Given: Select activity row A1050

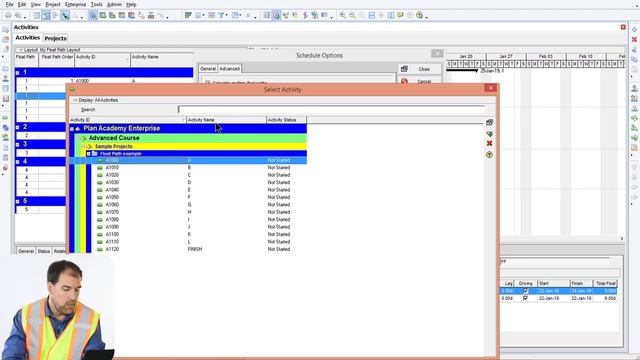Looking at the screenshot, I should (188, 197).
